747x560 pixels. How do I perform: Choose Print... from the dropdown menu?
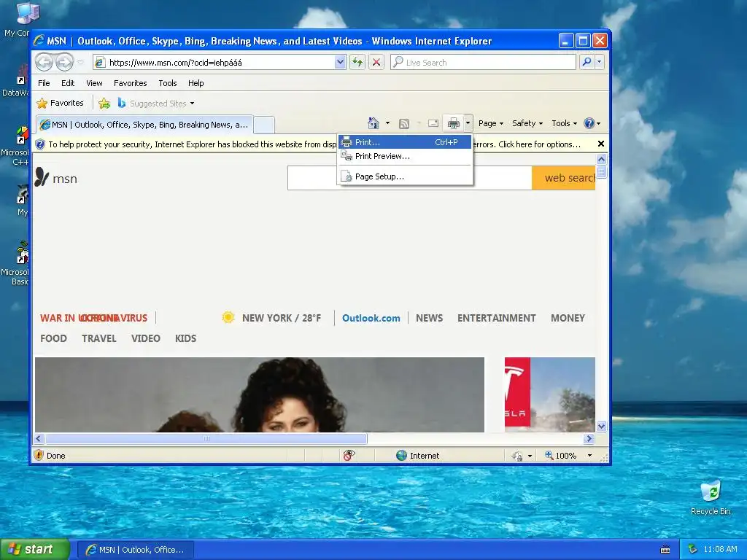pyautogui.click(x=405, y=142)
